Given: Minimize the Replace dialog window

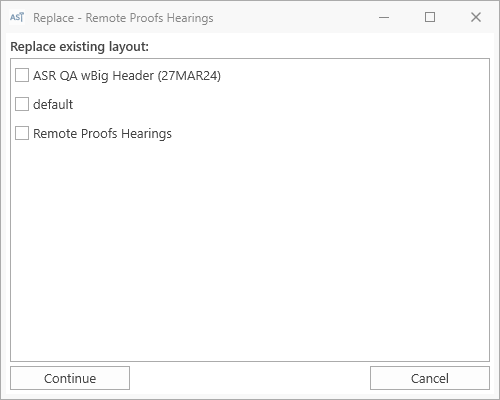Looking at the screenshot, I should [x=384, y=17].
